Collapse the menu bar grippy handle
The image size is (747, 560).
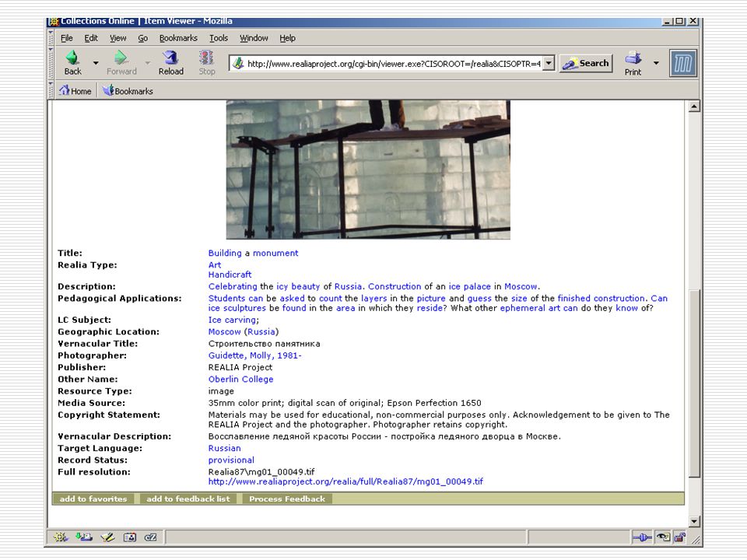tap(51, 37)
